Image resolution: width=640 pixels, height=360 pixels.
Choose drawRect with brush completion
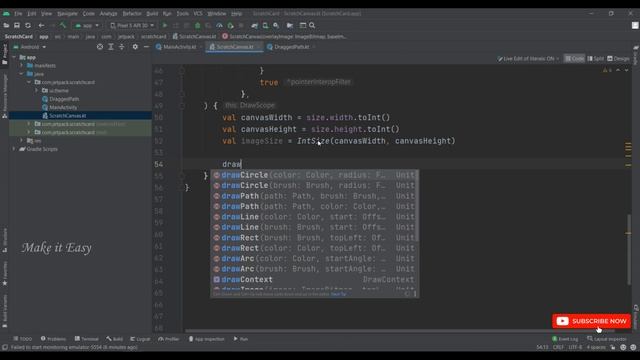pyautogui.click(x=314, y=238)
